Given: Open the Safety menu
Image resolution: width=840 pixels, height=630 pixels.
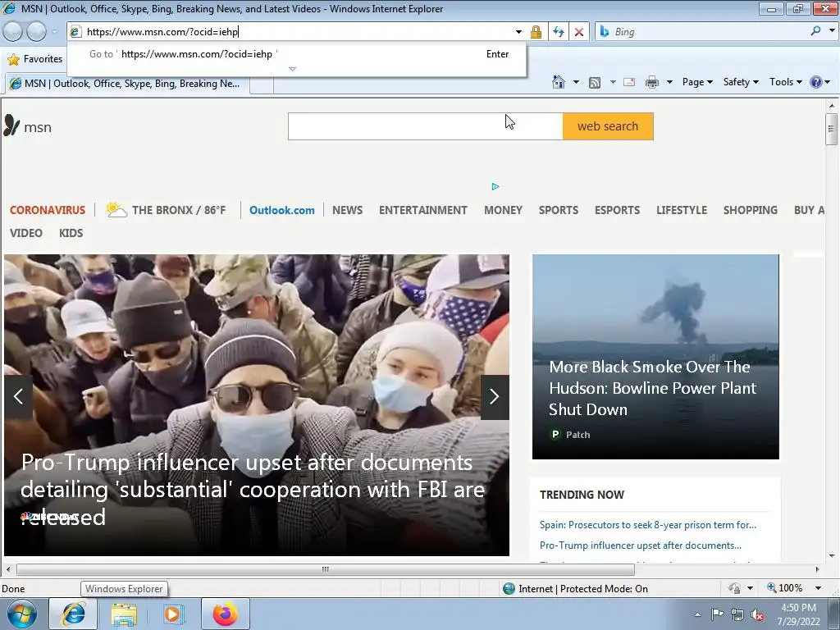Looking at the screenshot, I should (741, 82).
